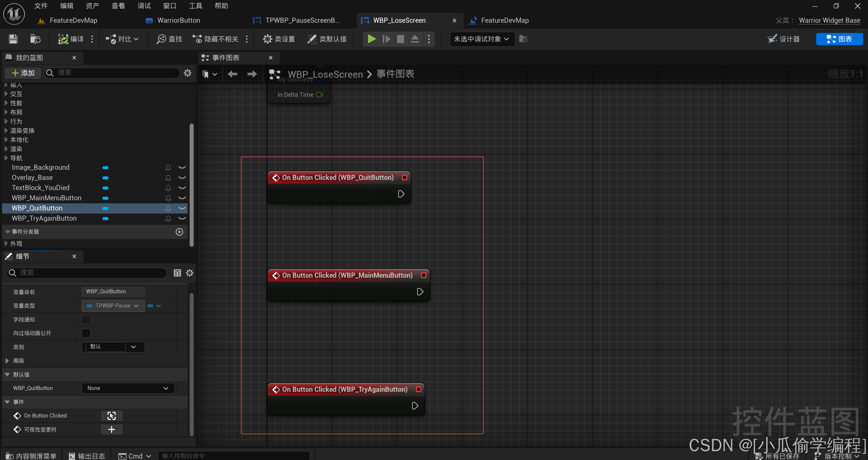The width and height of the screenshot is (868, 460).
Task: Open Find (查找) in blueprint
Action: (x=169, y=39)
